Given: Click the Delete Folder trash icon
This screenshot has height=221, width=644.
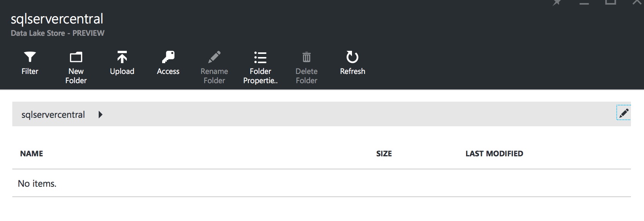Looking at the screenshot, I should click(x=306, y=57).
